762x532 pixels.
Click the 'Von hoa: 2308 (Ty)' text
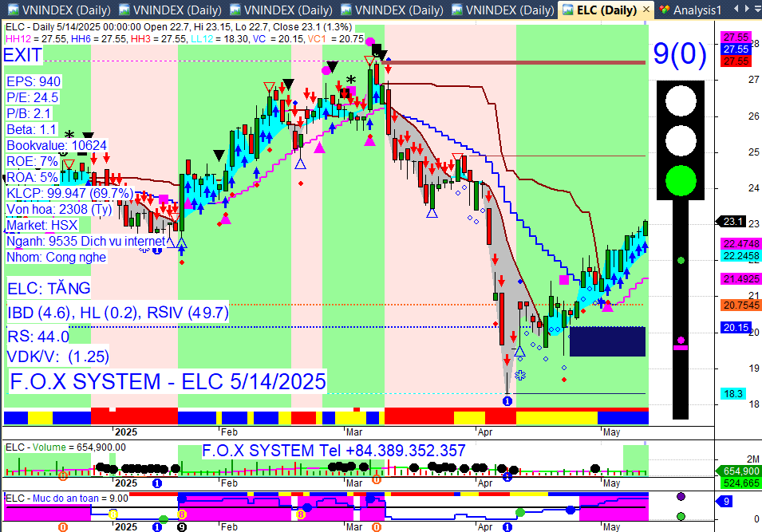click(59, 210)
